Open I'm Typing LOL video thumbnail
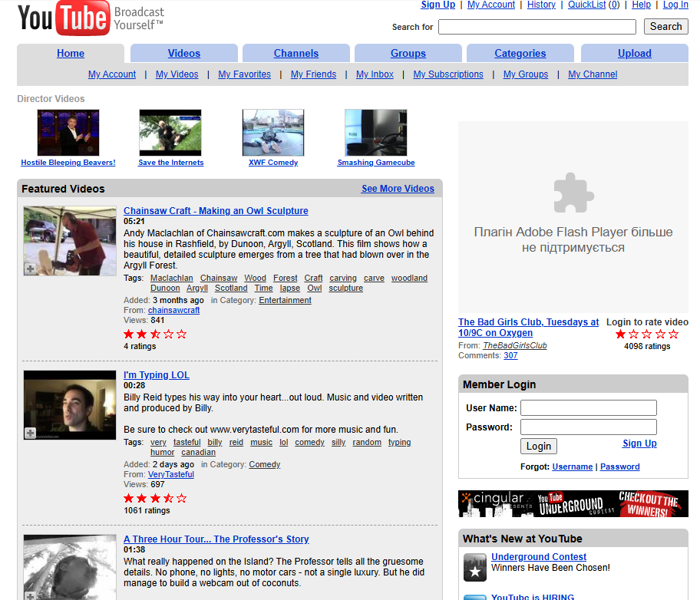Screen dimensions: 700x600 point(70,405)
